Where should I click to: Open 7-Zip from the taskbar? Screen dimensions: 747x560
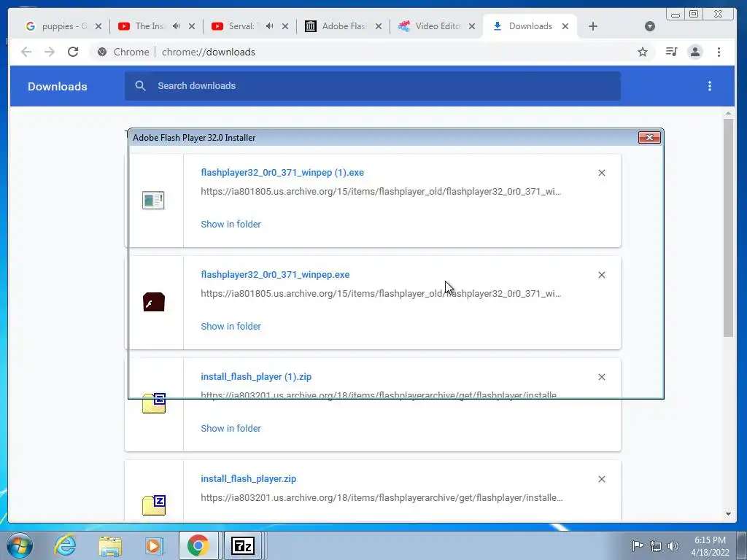[242, 545]
